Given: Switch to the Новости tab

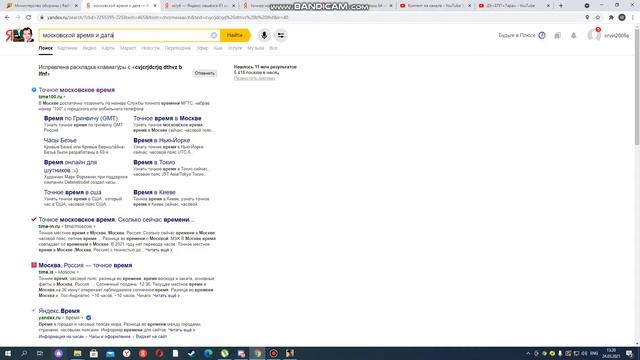Looking at the screenshot, I should [x=150, y=48].
